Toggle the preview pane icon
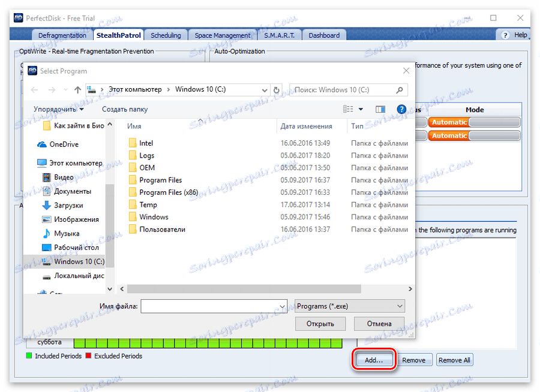540x392 pixels. tap(380, 109)
